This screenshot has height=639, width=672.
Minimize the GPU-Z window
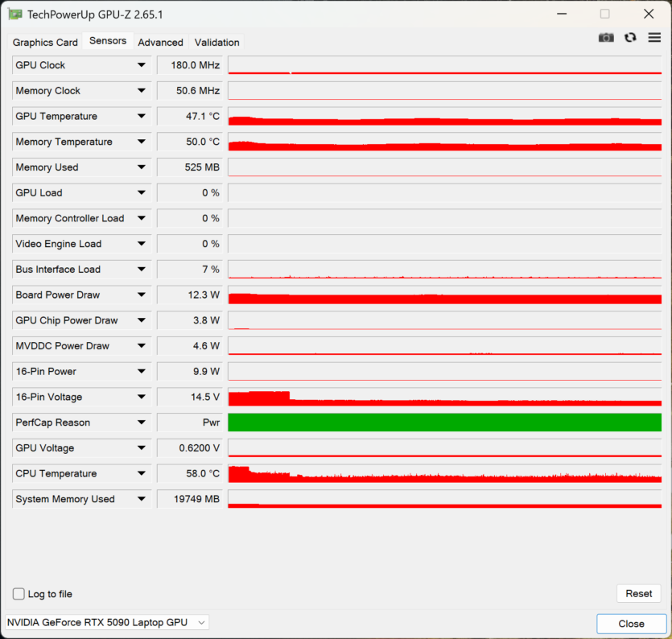[562, 14]
